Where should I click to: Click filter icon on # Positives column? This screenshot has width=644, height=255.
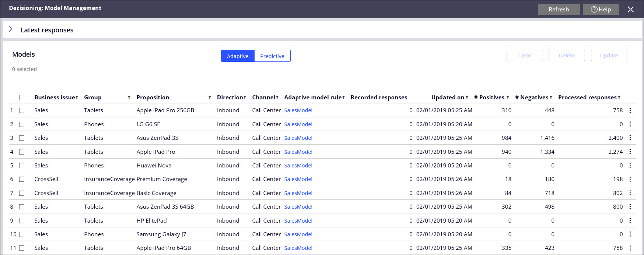[x=508, y=97]
